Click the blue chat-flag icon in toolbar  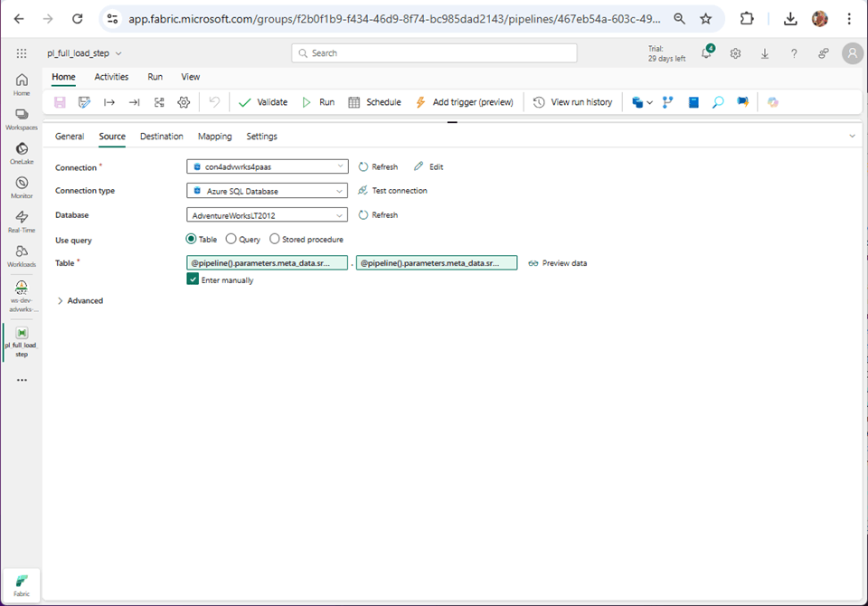(x=743, y=102)
